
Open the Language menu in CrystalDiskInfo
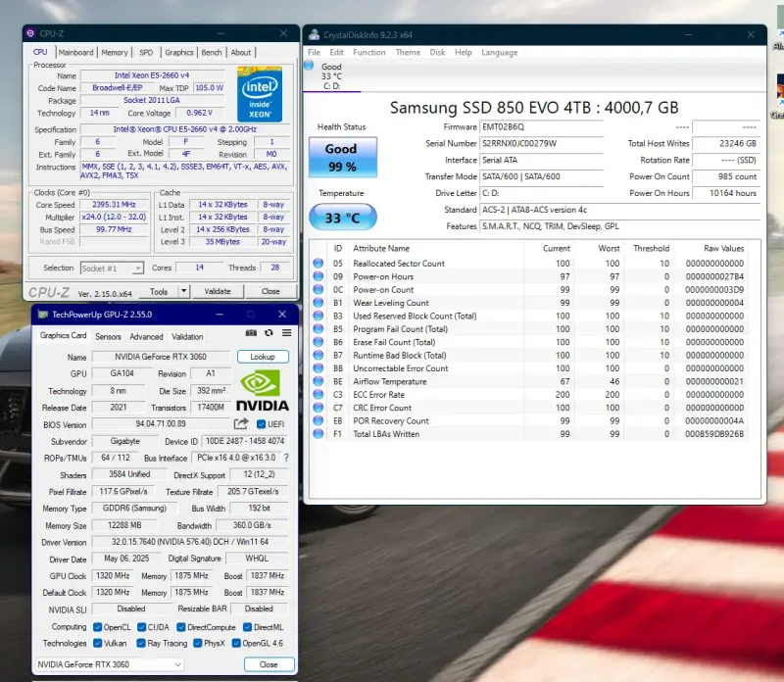click(500, 53)
